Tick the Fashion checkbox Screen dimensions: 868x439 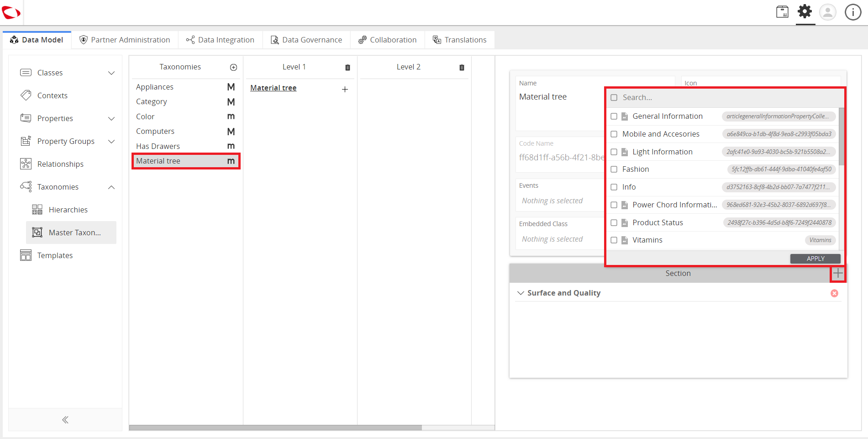click(614, 169)
